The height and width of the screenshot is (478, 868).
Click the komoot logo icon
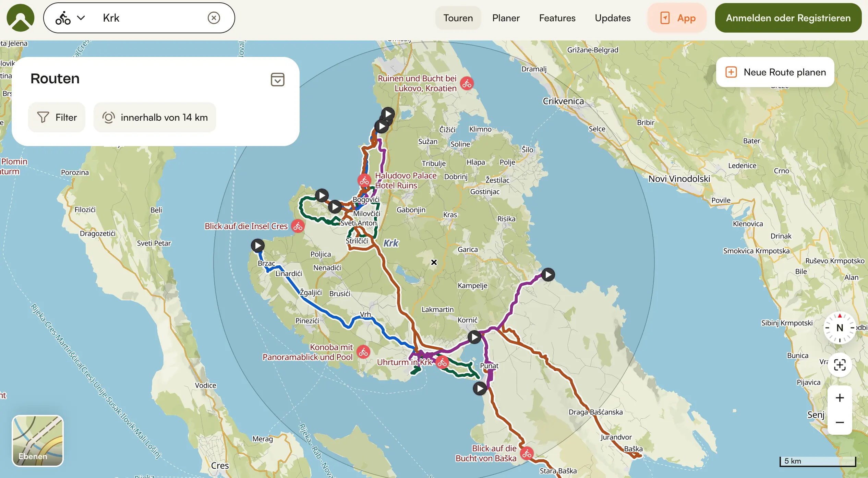point(21,18)
